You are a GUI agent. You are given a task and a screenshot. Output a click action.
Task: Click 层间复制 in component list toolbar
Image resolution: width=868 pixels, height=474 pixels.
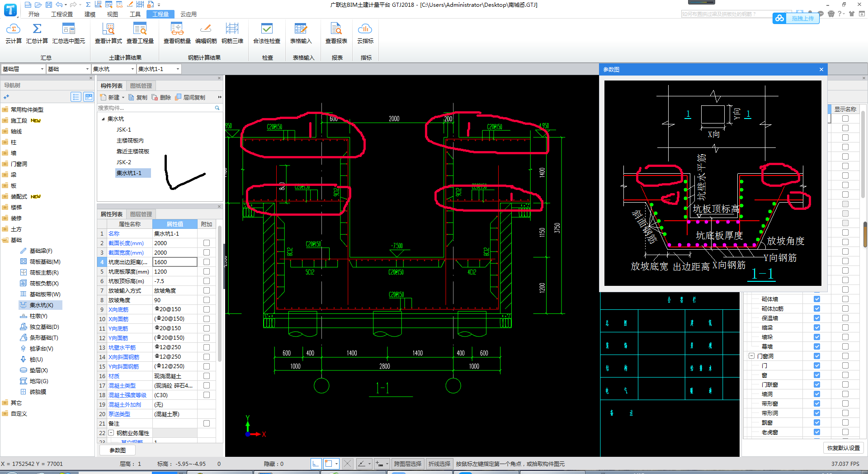[190, 97]
